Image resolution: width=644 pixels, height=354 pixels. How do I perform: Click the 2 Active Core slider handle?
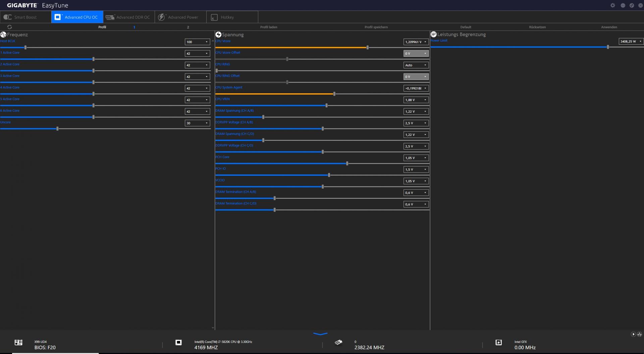(x=93, y=71)
